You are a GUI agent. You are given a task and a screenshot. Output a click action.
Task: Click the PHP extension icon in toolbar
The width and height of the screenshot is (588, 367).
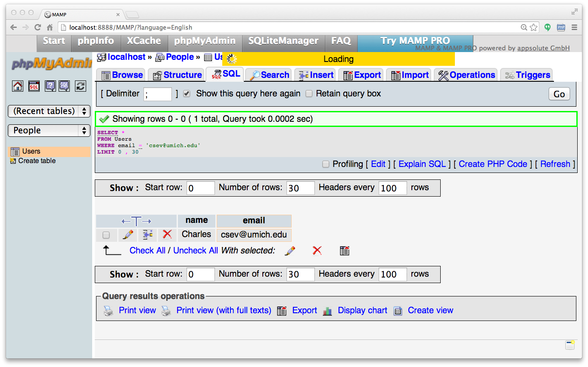coord(561,28)
